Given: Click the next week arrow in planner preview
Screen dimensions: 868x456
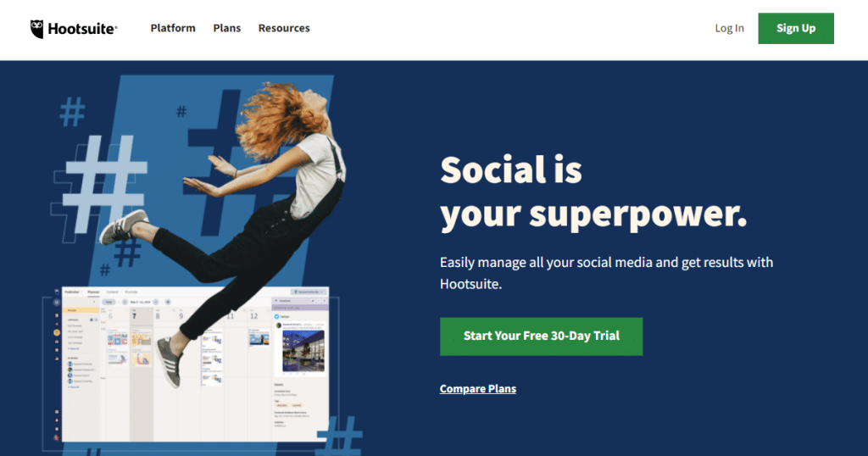Looking at the screenshot, I should (x=156, y=302).
